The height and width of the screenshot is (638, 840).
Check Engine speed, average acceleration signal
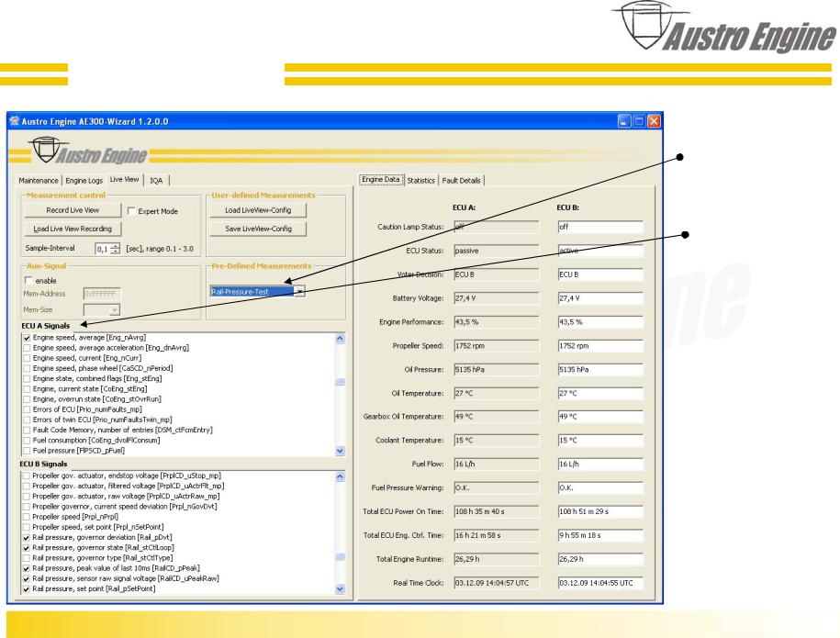27,348
